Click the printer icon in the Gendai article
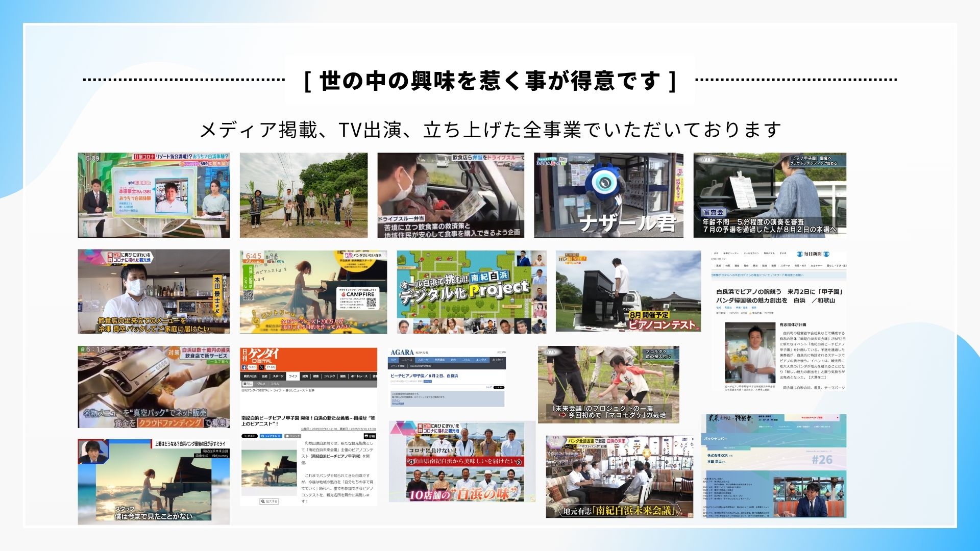 point(370,436)
